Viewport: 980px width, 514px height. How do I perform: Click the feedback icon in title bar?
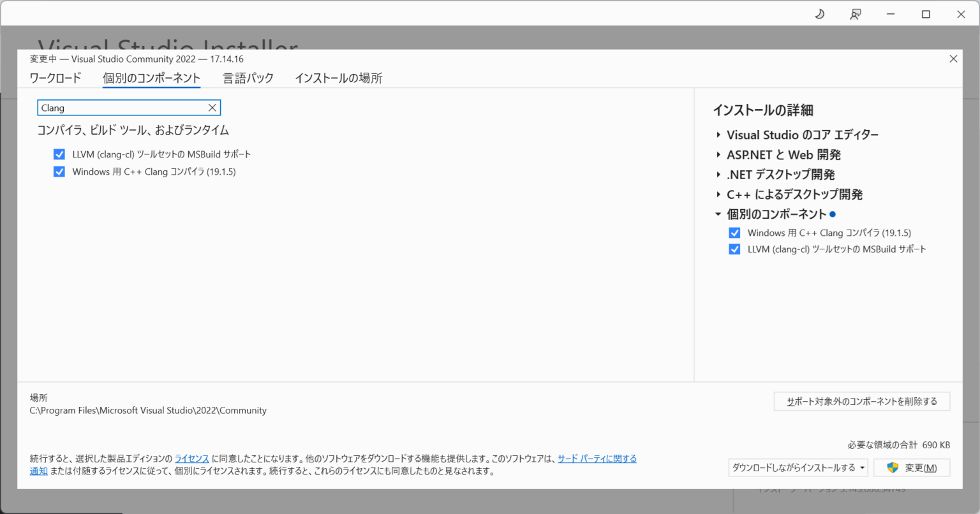click(x=856, y=14)
